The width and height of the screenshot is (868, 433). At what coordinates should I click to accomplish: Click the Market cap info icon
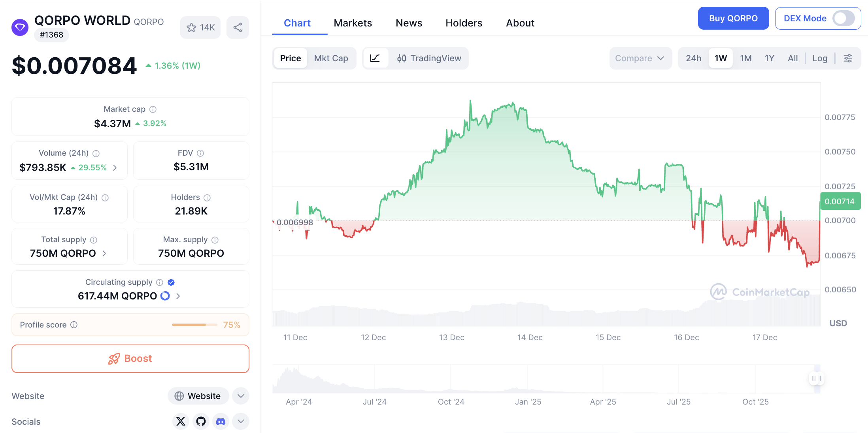pos(153,109)
